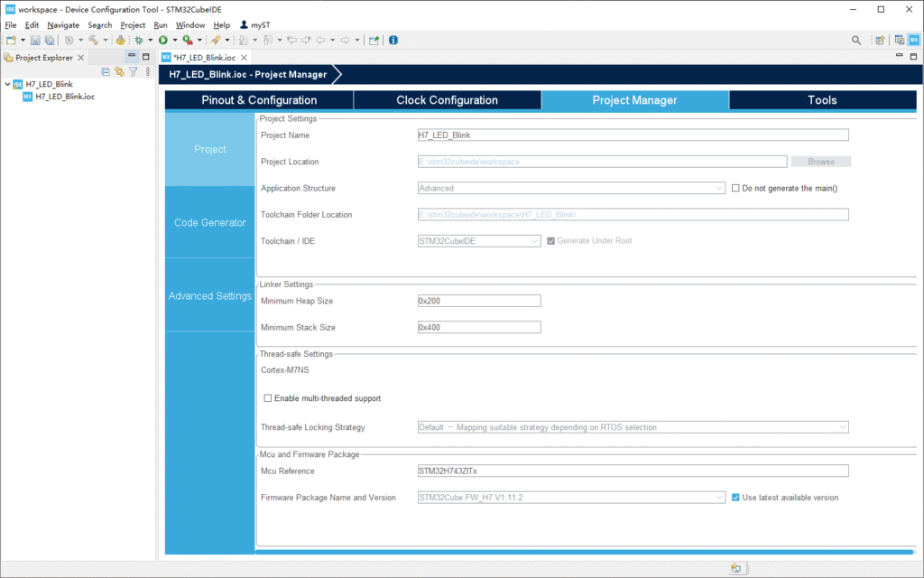Click the Back navigation arrow icon
This screenshot has height=578, width=924.
320,40
